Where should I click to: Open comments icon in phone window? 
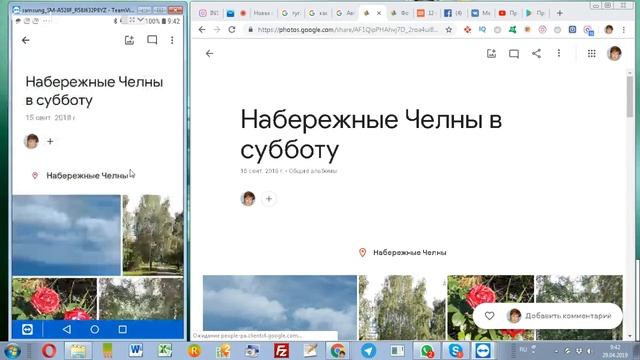coord(152,40)
